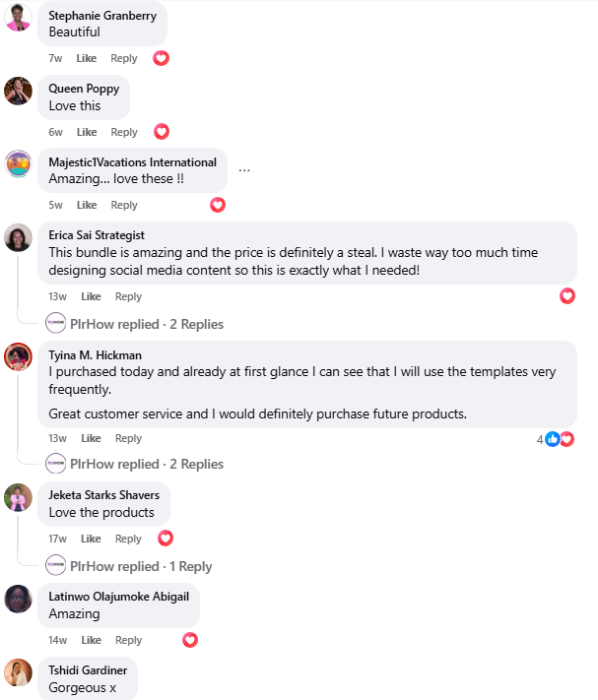Click Erica Sai Strategist's profile avatar
Screen dimensions: 598x700
coord(19,237)
